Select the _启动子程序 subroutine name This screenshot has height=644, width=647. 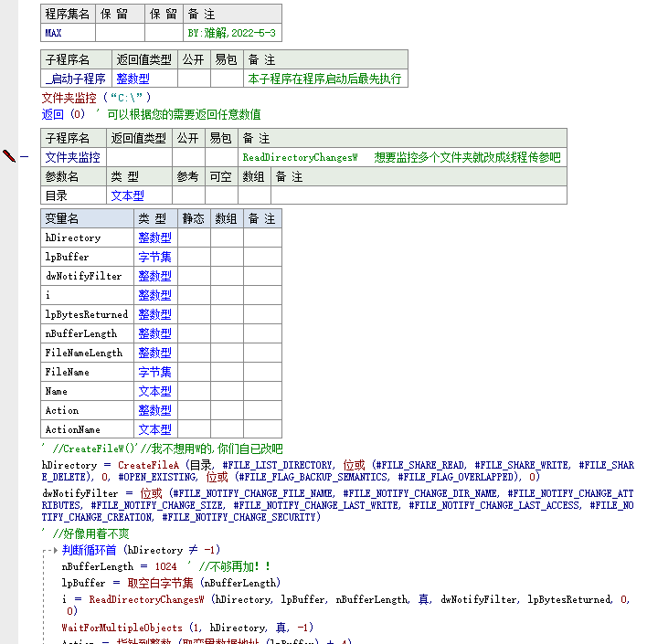point(77,79)
